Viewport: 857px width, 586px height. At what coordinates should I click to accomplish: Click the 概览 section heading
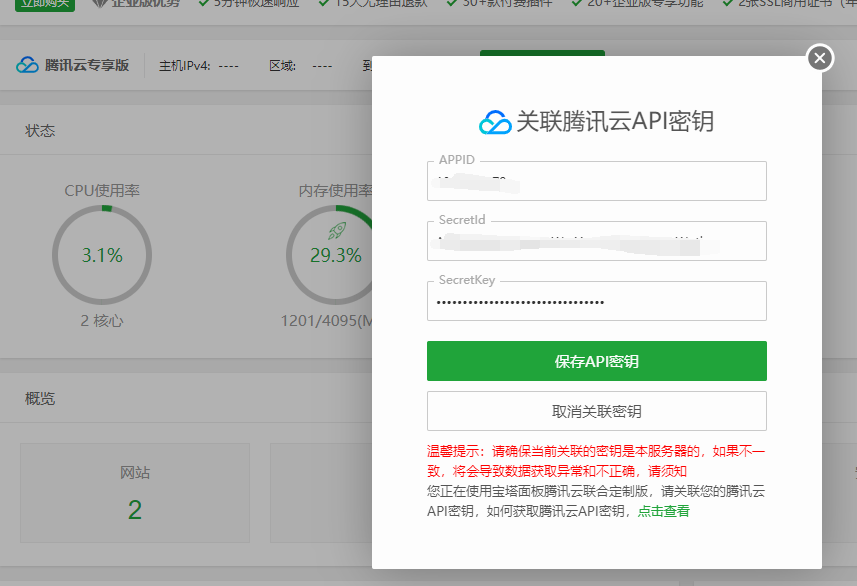[40, 399]
